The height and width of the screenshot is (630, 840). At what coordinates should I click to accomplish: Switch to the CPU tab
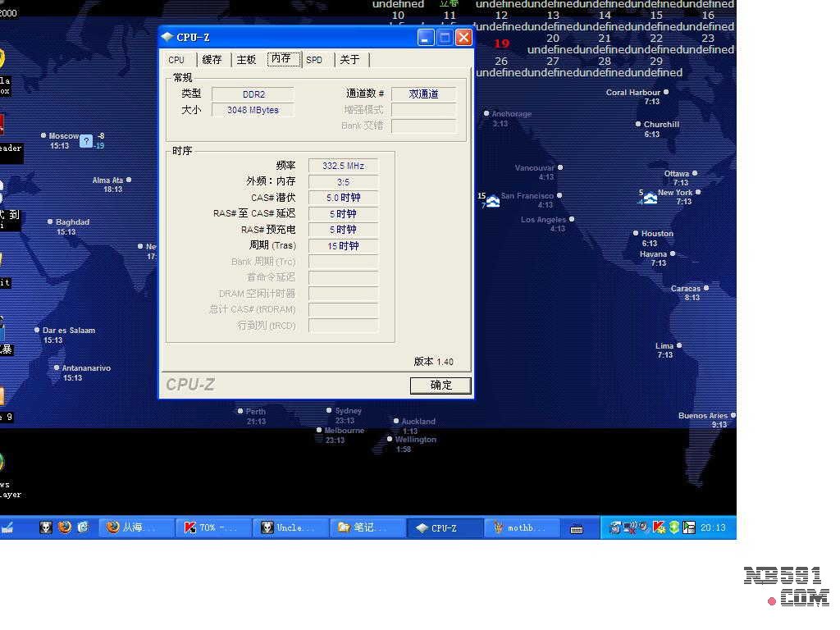176,60
